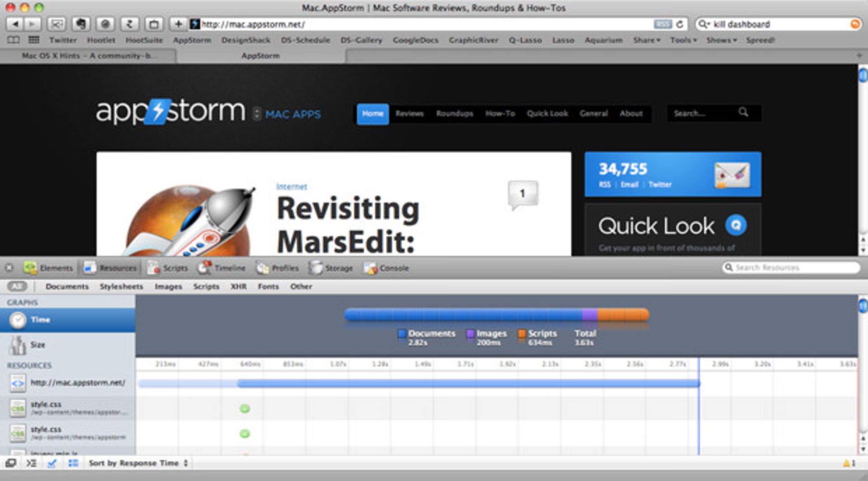Open the Storage inspector panel
This screenshot has width=868, height=481.
[x=330, y=268]
